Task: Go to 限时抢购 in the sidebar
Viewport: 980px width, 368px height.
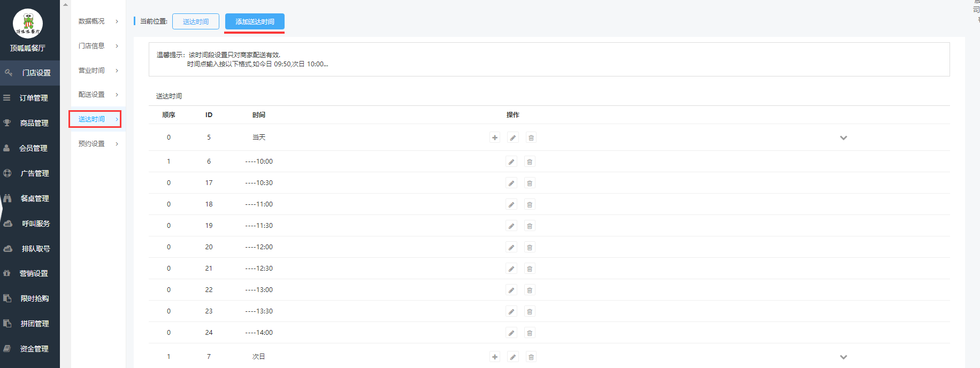Action: coord(30,298)
